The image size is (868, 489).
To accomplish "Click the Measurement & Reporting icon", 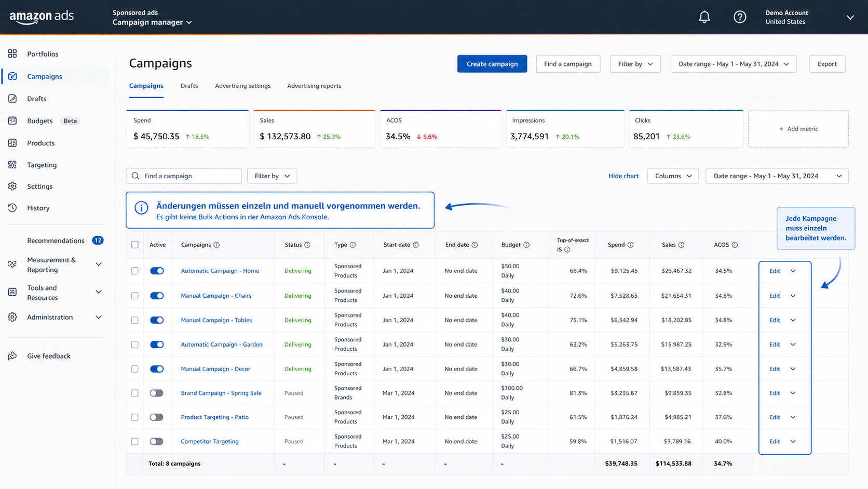I will coord(12,265).
